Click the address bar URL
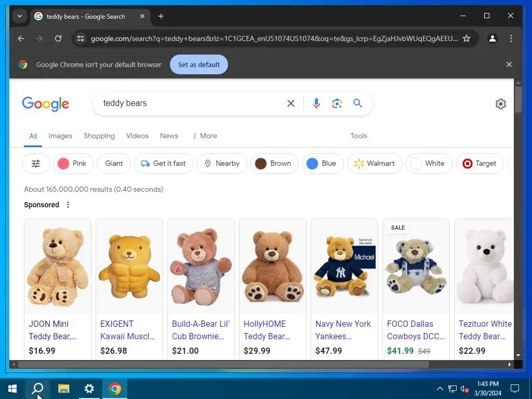 coord(274,38)
